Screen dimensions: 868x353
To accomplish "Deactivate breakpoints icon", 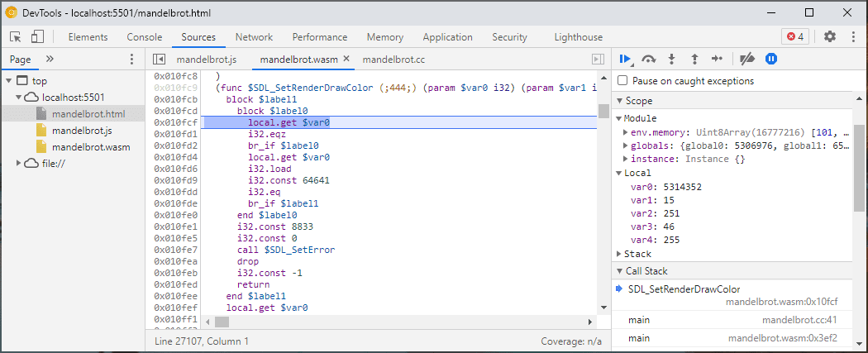I will click(747, 59).
